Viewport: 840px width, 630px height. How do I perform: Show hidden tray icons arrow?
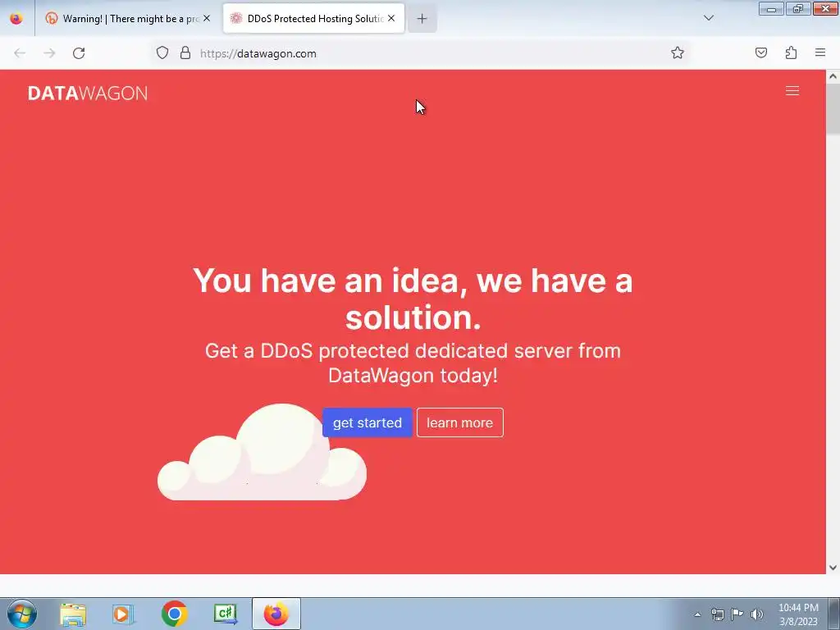[697, 614]
